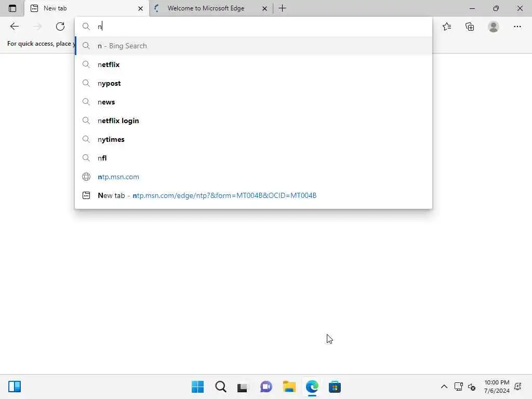The width and height of the screenshot is (532, 399).
Task: Click the profile avatar icon
Action: 494,26
